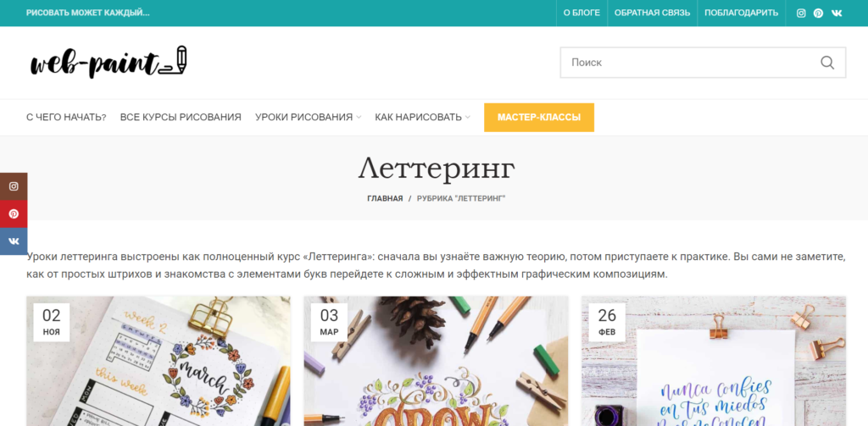
Task: Click blue VK sidebar share button
Action: (14, 241)
